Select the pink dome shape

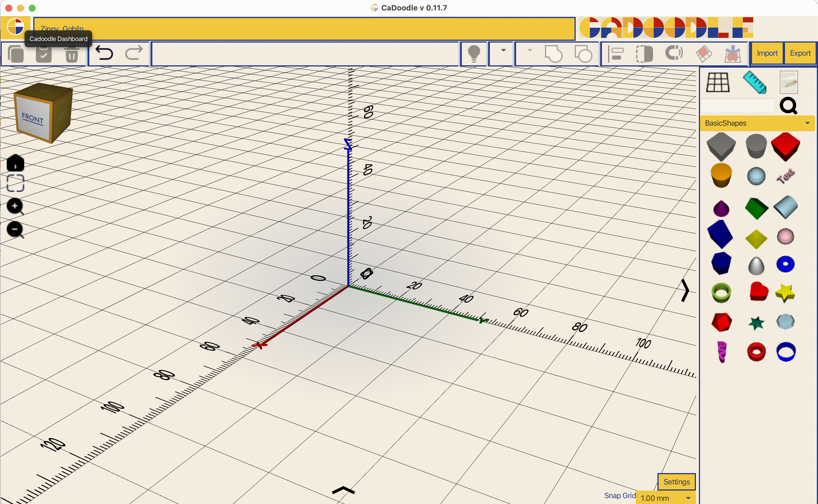(x=785, y=237)
